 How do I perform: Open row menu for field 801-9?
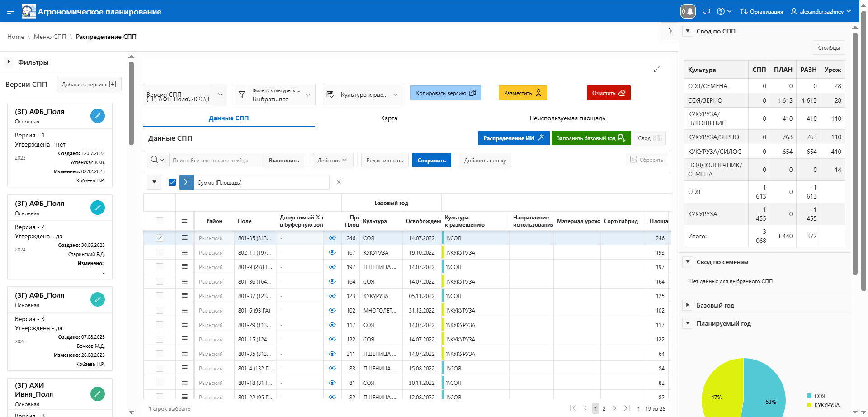(184, 267)
